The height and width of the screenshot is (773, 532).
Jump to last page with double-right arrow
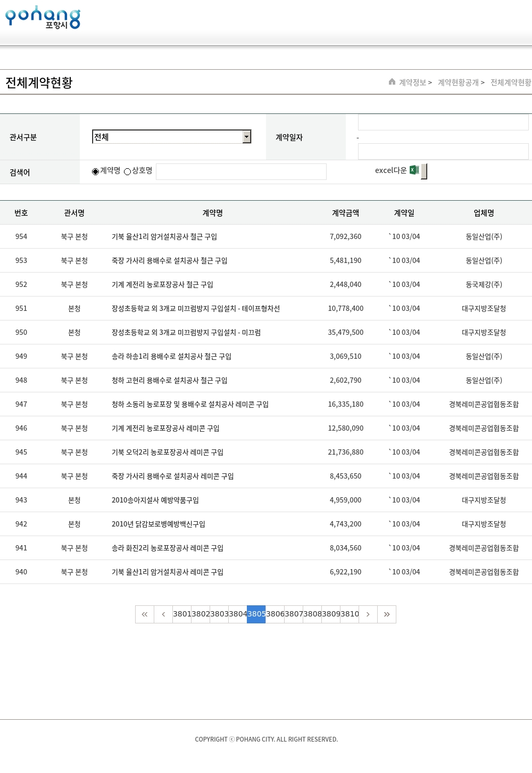(387, 614)
